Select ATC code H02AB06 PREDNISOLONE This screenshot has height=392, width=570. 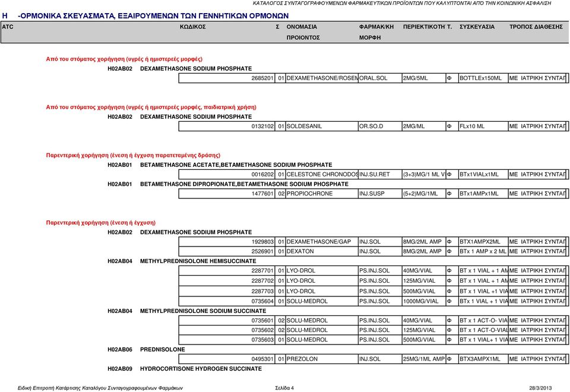click(146, 349)
